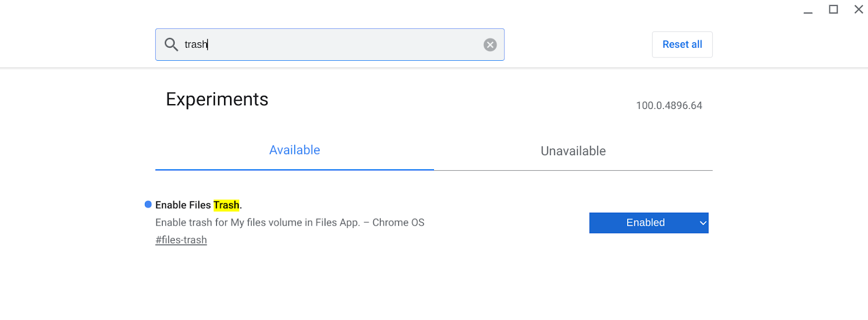Open the #files-trash anchor link
Screen dimensions: 868x320
(181, 240)
